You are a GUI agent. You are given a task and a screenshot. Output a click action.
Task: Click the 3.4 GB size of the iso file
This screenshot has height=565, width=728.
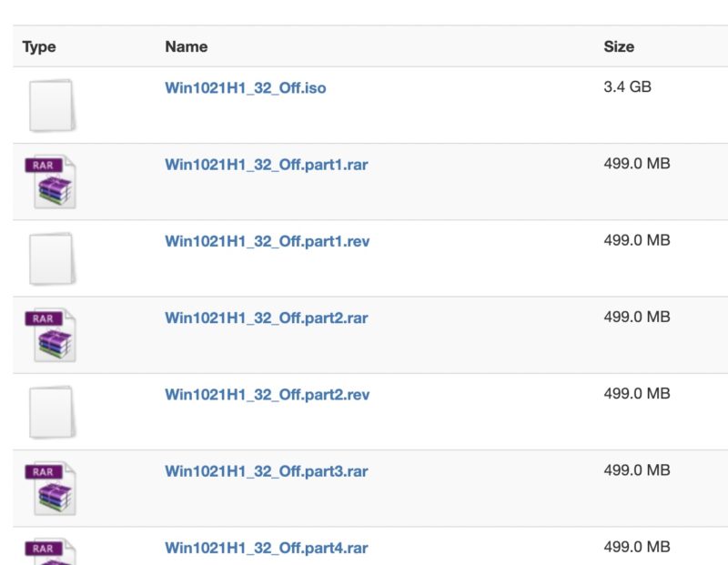point(627,88)
